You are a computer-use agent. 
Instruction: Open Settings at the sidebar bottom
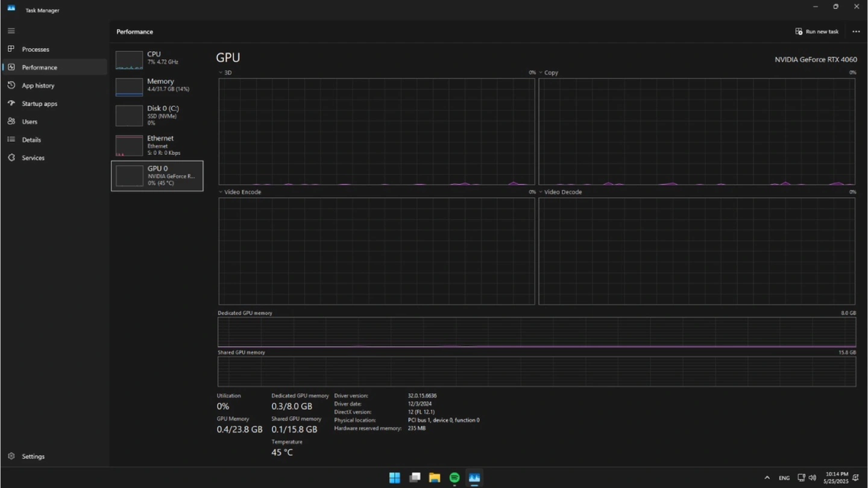pos(54,456)
